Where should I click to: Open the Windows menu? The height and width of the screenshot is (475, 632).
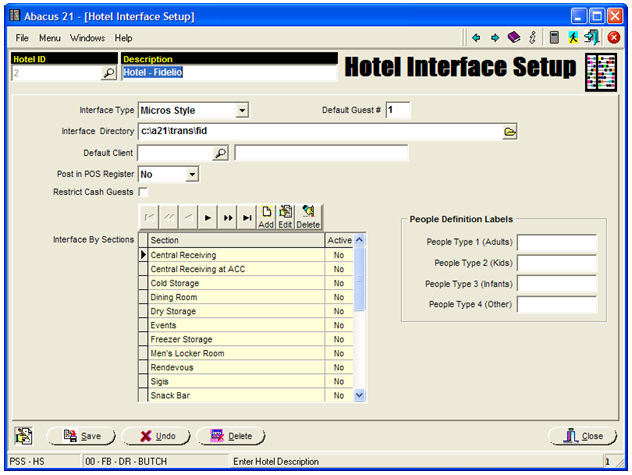[87, 38]
